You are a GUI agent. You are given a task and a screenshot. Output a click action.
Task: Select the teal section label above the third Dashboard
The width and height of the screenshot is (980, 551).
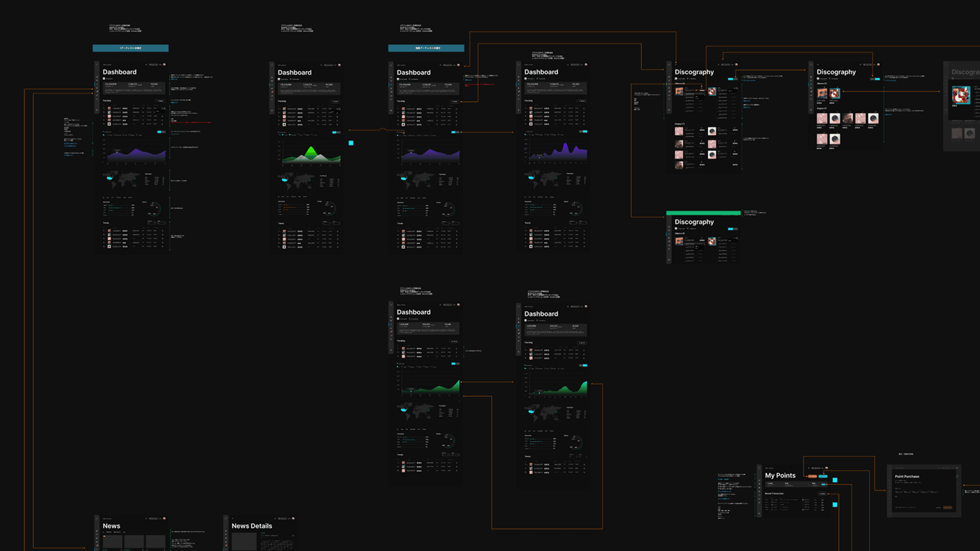pyautogui.click(x=426, y=48)
